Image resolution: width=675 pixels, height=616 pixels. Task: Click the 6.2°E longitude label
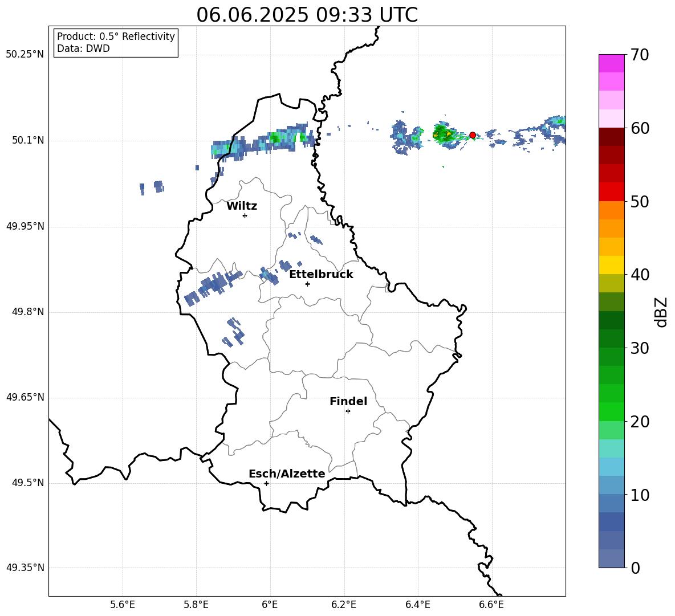(344, 605)
